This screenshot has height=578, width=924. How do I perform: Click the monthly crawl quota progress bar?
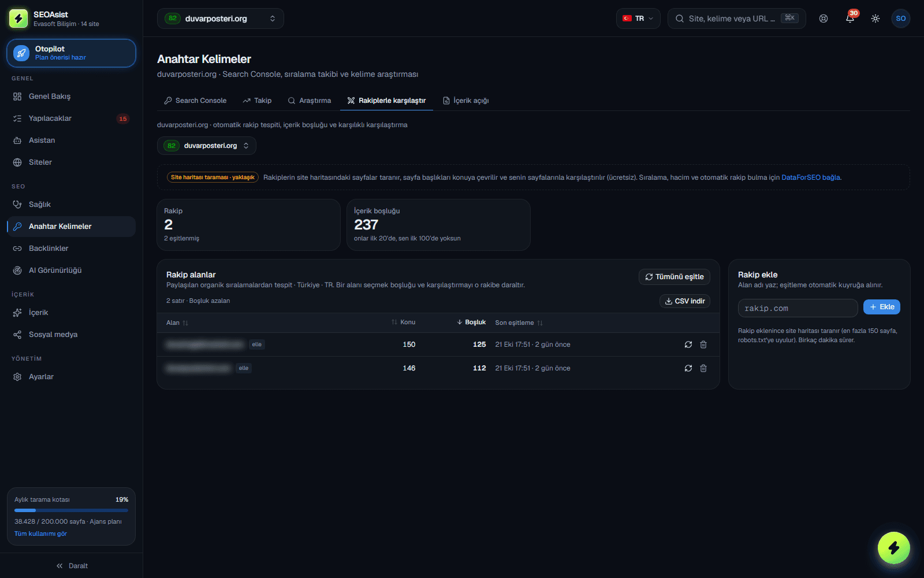72,510
